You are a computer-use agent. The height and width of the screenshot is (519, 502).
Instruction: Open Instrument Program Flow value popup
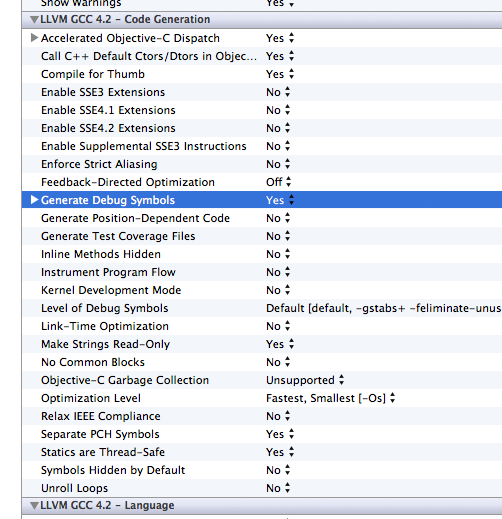point(278,272)
